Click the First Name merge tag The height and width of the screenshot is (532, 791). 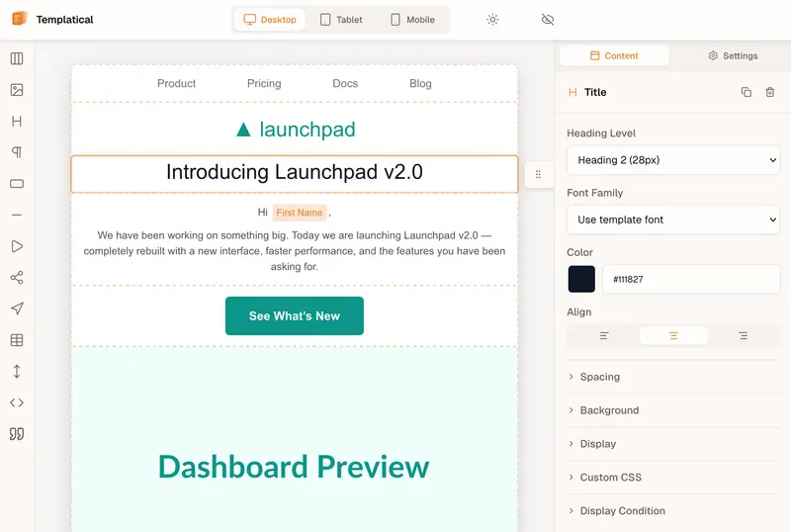coord(300,213)
